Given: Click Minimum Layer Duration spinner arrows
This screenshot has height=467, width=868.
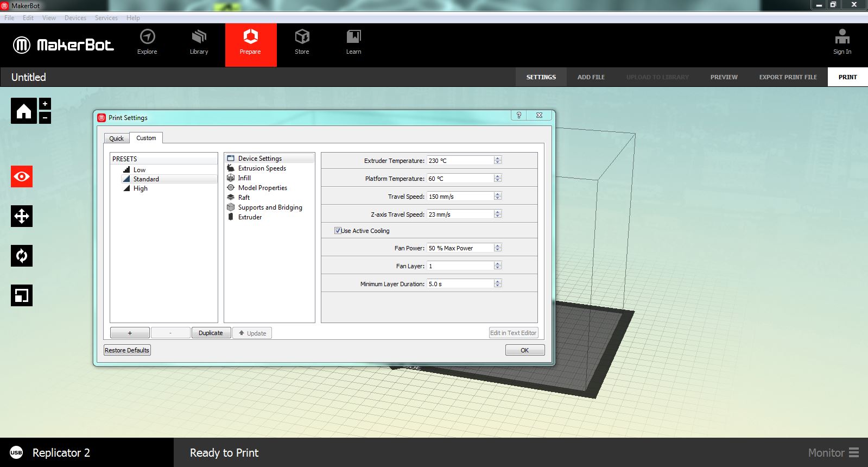Looking at the screenshot, I should pyautogui.click(x=498, y=283).
